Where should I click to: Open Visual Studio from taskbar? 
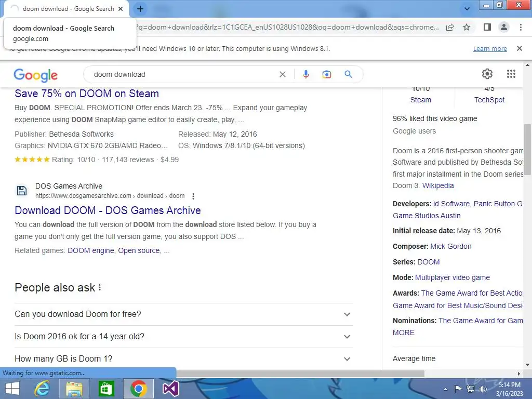(170, 389)
